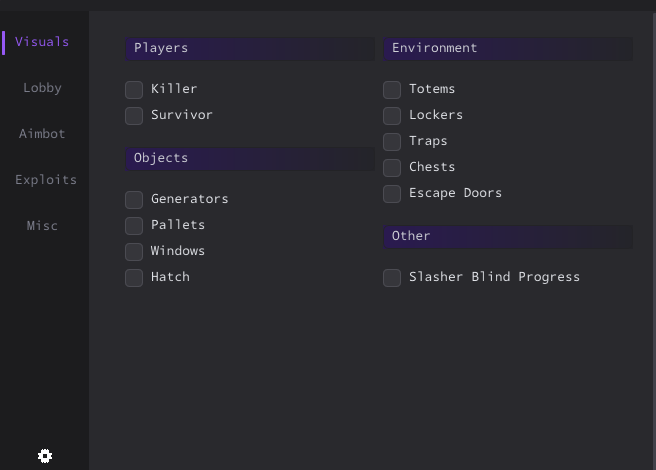Enable the Totems checkbox
This screenshot has height=470, width=656.
[392, 90]
